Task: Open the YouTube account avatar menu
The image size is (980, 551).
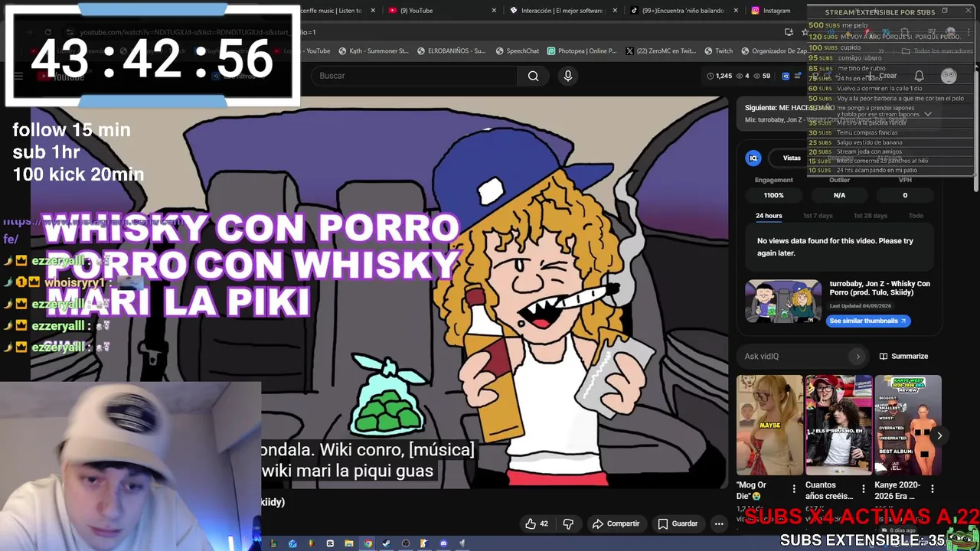Action: click(x=949, y=76)
